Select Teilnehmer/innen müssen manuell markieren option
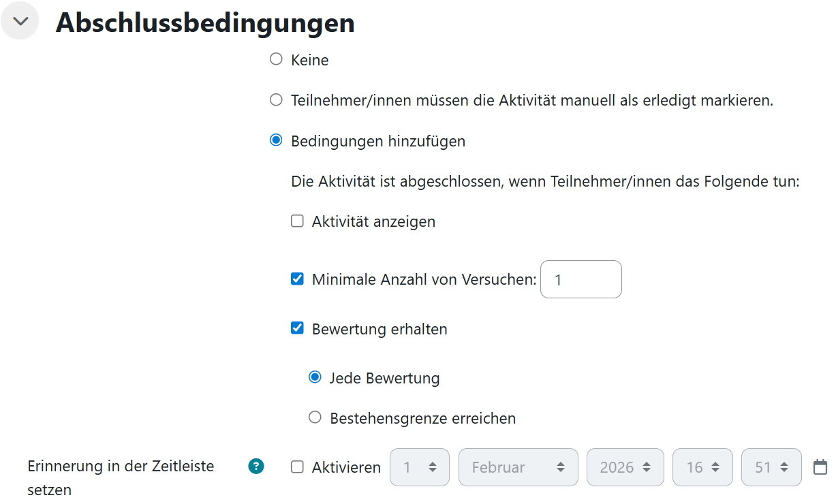Viewport: 836px width, 504px height. coord(276,99)
